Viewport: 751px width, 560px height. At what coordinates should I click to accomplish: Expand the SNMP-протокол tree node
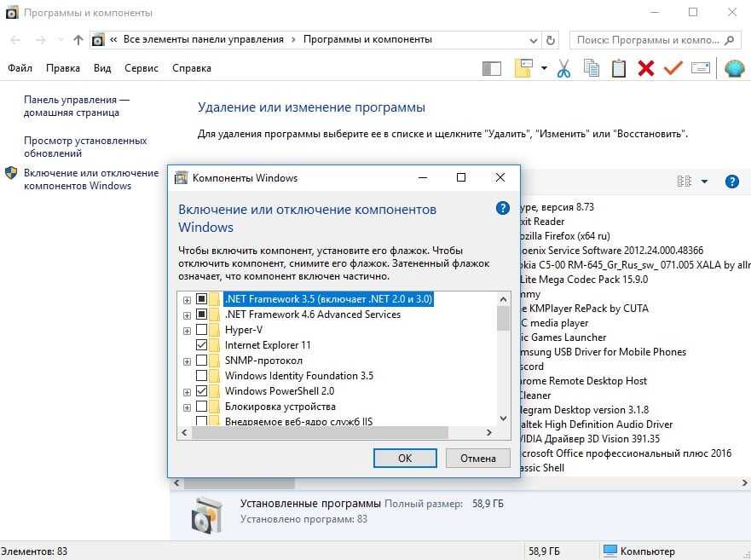click(187, 361)
